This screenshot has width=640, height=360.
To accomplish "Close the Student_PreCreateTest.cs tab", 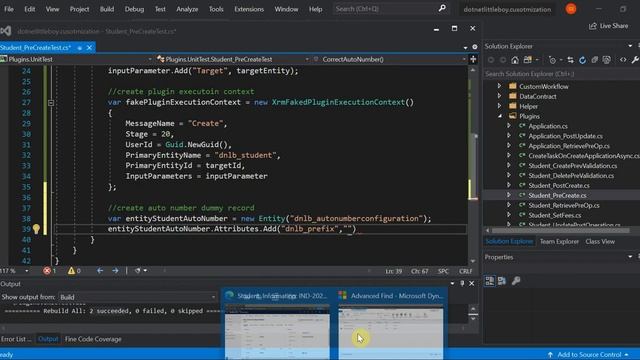I will [89, 48].
